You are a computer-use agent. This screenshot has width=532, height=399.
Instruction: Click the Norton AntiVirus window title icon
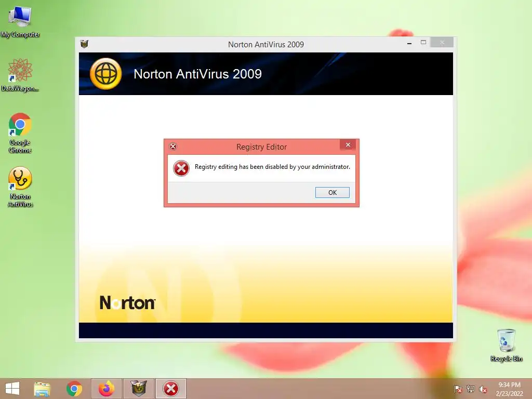pyautogui.click(x=84, y=44)
